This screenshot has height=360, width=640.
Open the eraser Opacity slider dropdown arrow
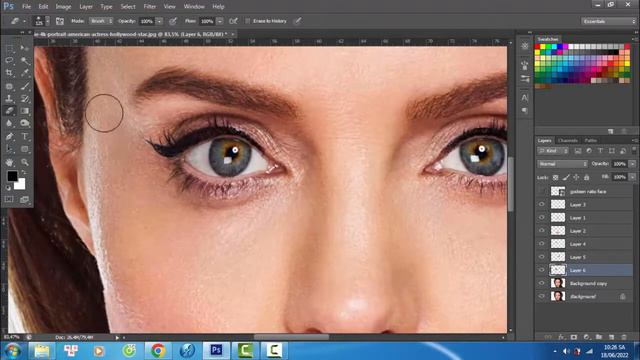click(159, 21)
